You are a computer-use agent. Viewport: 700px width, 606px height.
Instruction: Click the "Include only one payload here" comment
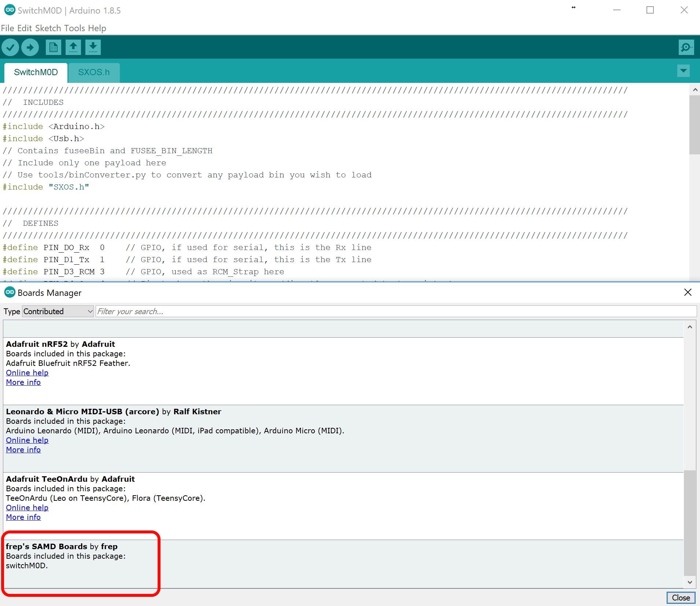(x=84, y=163)
